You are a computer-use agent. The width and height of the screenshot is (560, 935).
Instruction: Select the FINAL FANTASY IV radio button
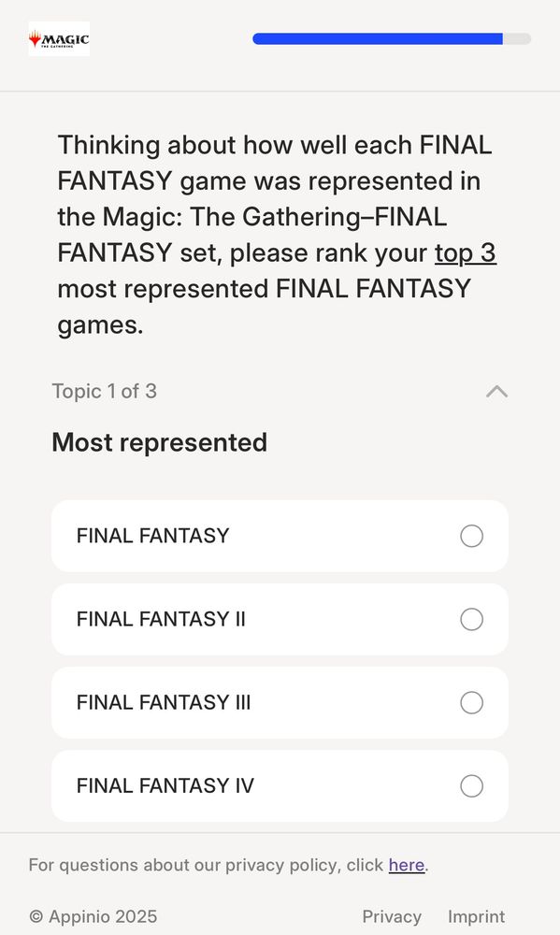[472, 786]
